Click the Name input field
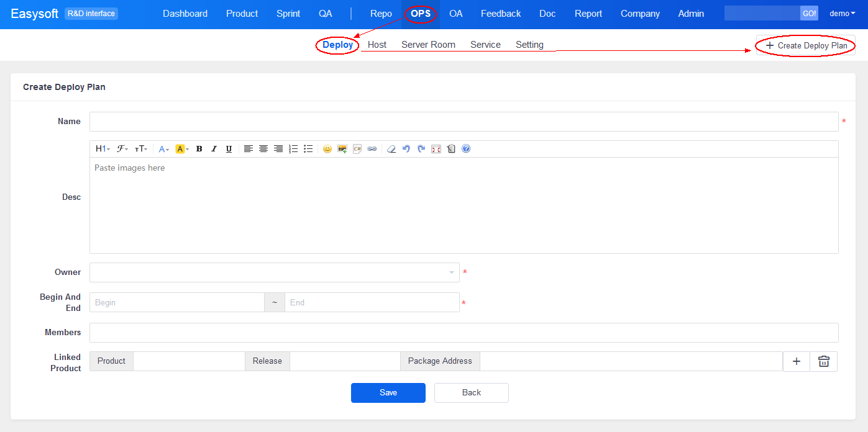Screen dimensions: 868x432 tap(464, 122)
